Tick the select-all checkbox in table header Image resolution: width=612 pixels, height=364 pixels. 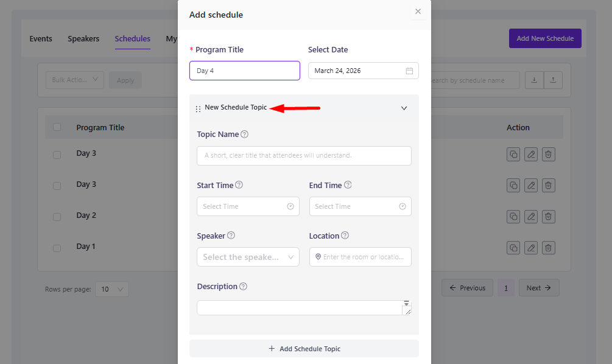[57, 127]
